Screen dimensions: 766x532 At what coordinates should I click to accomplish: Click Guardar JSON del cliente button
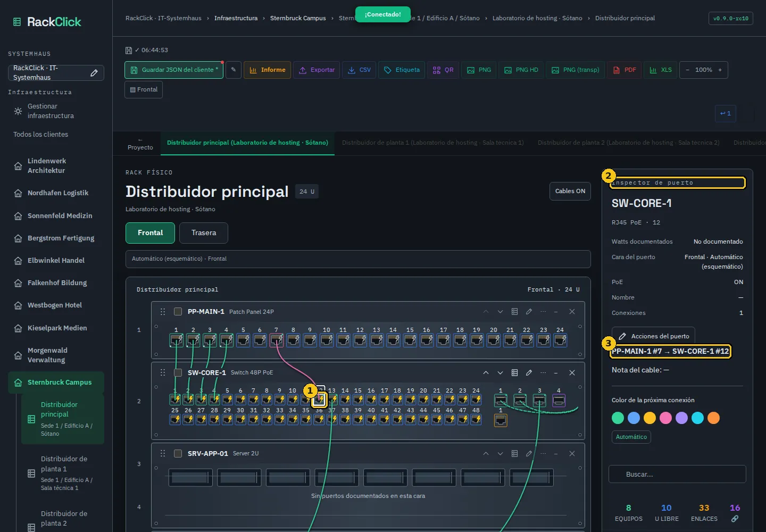[174, 70]
